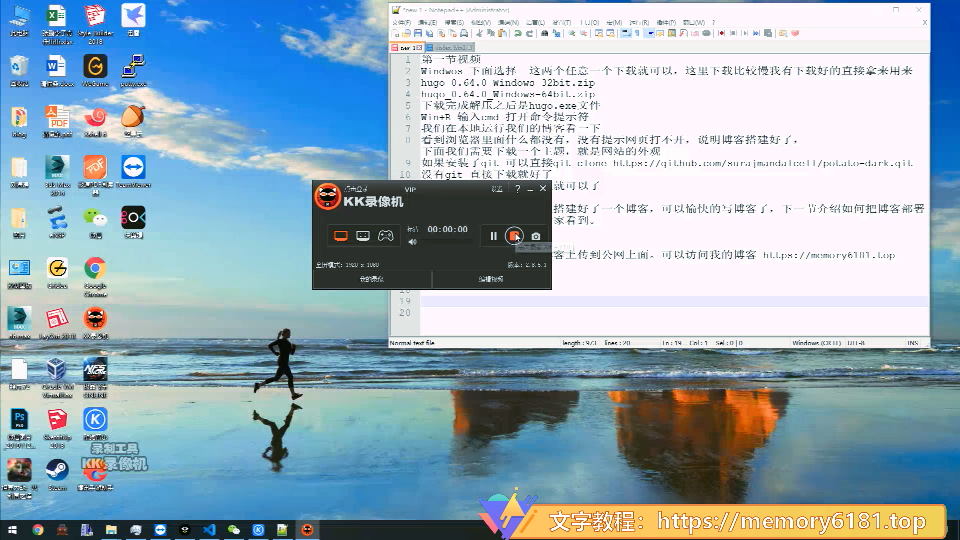The height and width of the screenshot is (540, 960).
Task: Select the TeamViewer desktop icon
Action: 133,171
